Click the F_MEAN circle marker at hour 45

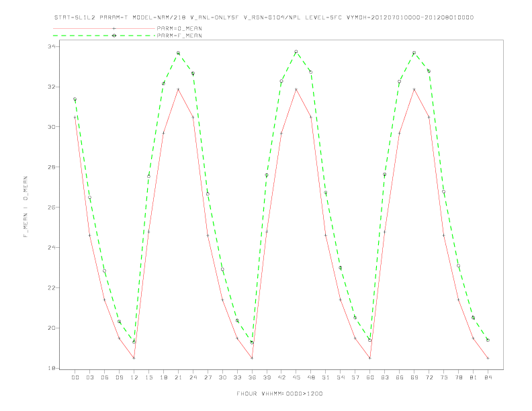[296, 52]
